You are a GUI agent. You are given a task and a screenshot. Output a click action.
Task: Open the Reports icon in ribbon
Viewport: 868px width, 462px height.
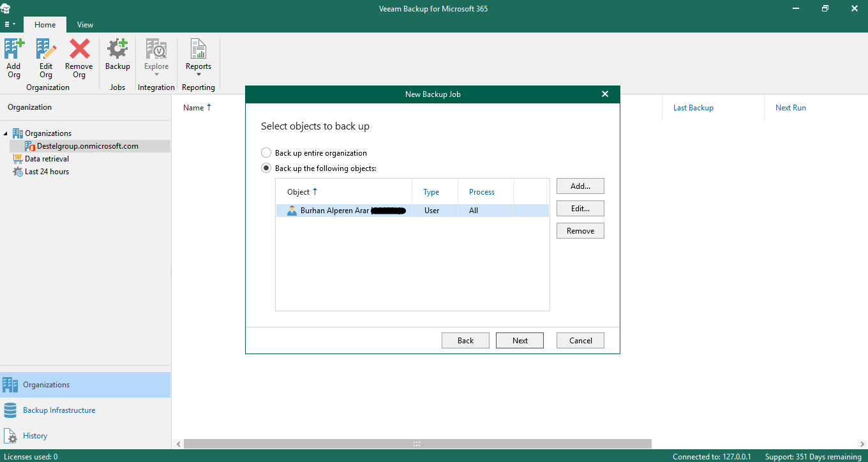point(198,50)
